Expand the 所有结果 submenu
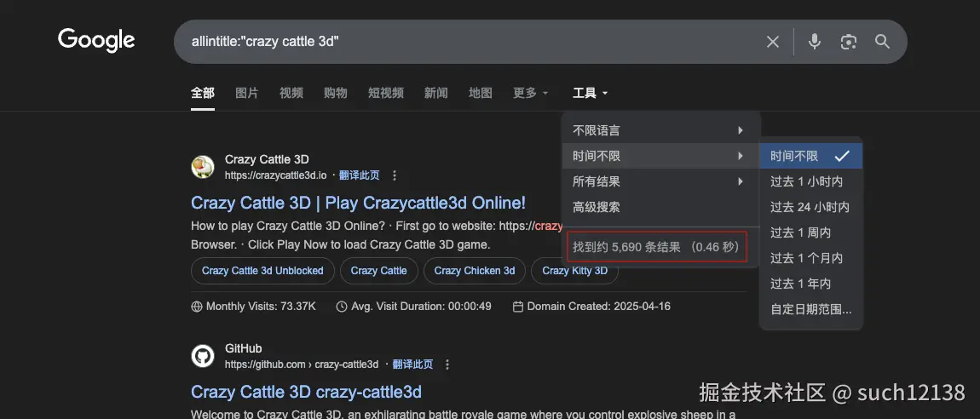Viewport: 980px width, 419px height. [x=660, y=181]
